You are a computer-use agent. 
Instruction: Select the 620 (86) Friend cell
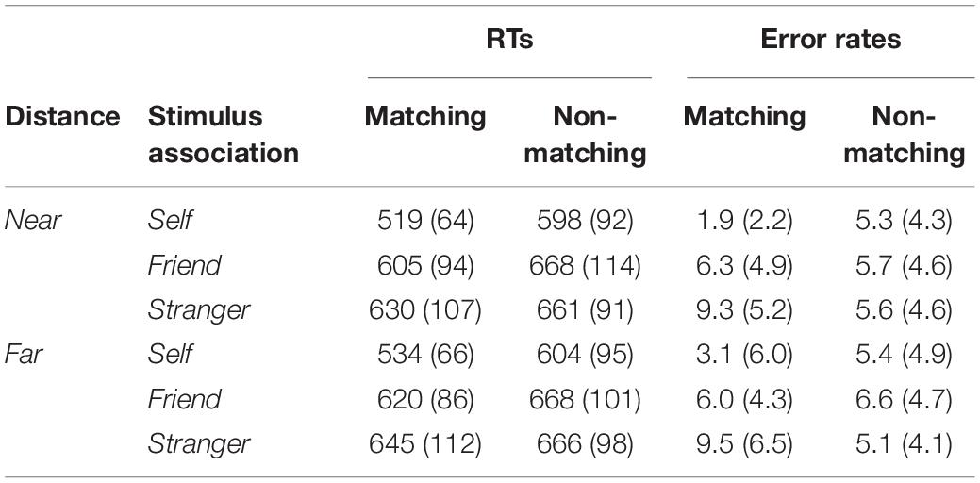[425, 400]
